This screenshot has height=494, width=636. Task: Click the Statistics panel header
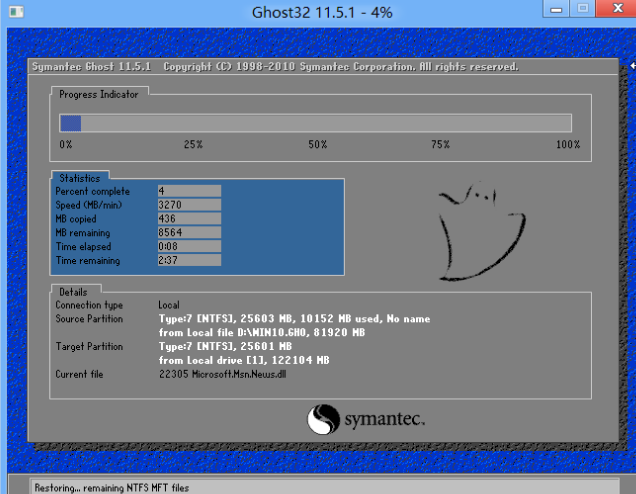pos(79,178)
